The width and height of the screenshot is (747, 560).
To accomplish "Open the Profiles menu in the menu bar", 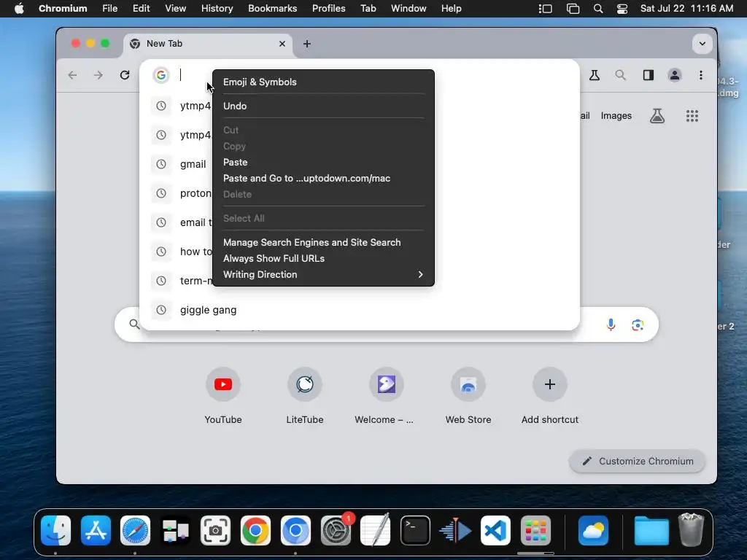I will tap(329, 9).
